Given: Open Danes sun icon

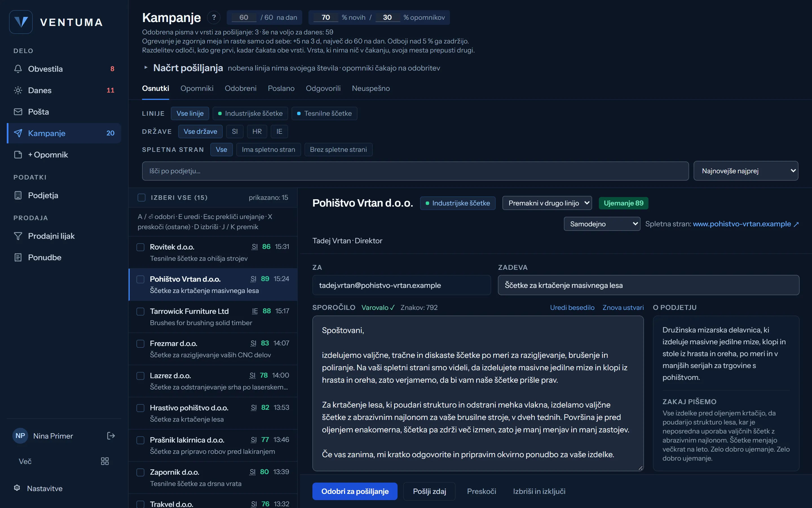Looking at the screenshot, I should click(x=18, y=90).
